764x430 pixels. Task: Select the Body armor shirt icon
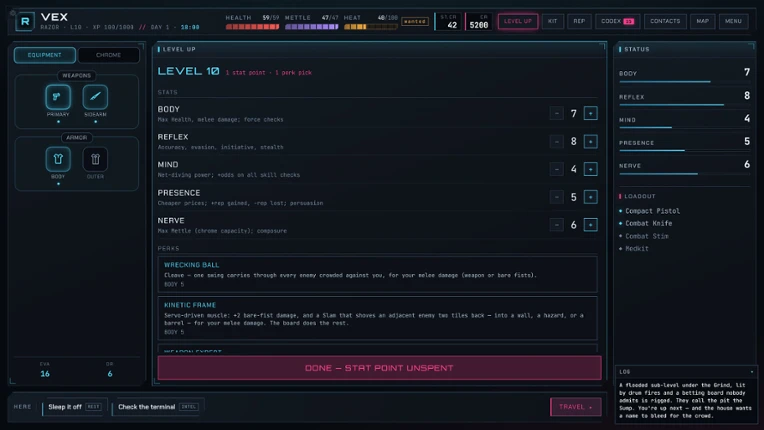pos(58,159)
